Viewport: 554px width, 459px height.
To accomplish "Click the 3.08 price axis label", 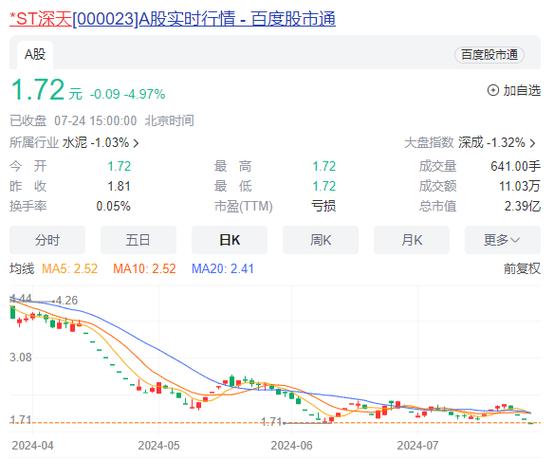I will (x=20, y=358).
